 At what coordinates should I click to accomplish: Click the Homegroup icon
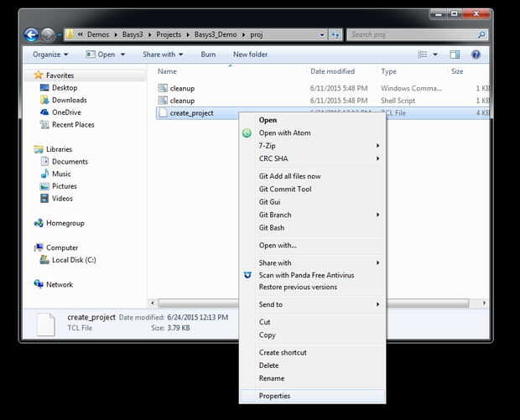pos(39,223)
